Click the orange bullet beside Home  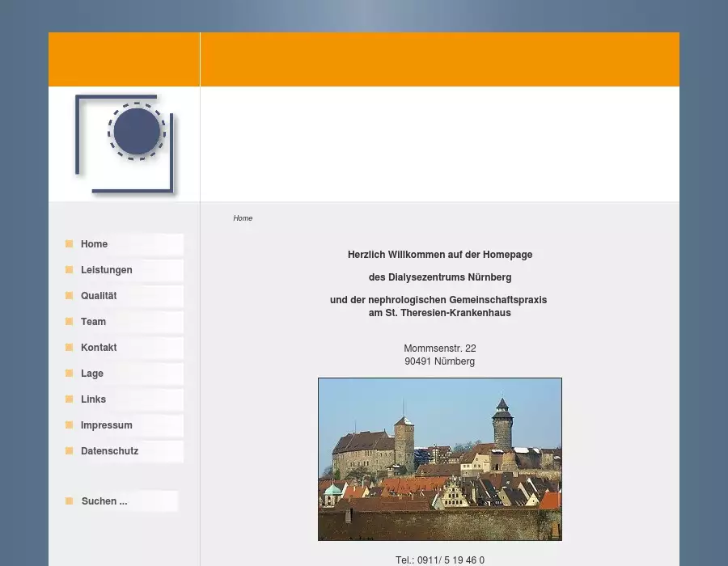point(70,244)
